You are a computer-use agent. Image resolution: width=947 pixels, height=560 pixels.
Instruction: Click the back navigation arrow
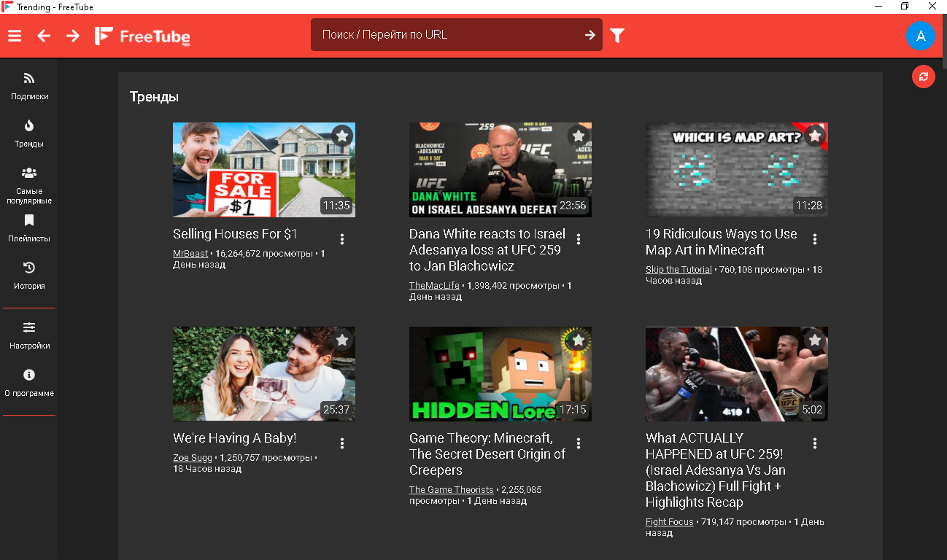click(44, 36)
